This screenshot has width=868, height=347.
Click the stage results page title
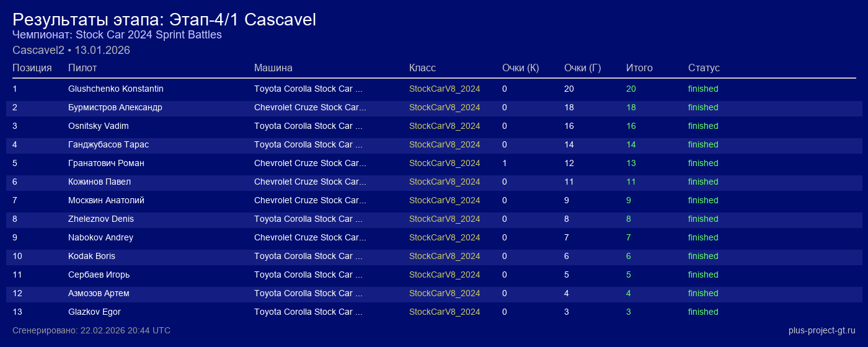tap(164, 19)
